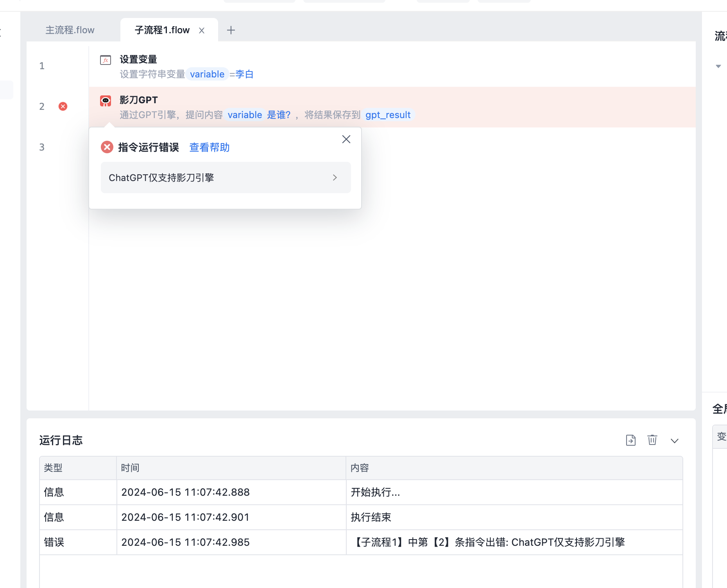Screen dimensions: 727x588
Task: Switch to the 主流程.flow tab
Action: click(70, 30)
